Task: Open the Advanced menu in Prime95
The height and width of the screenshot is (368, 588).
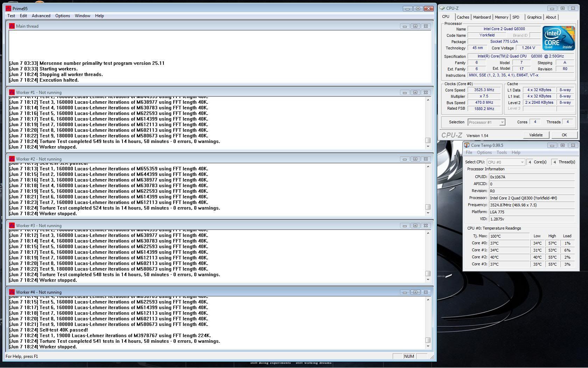Action: click(41, 16)
